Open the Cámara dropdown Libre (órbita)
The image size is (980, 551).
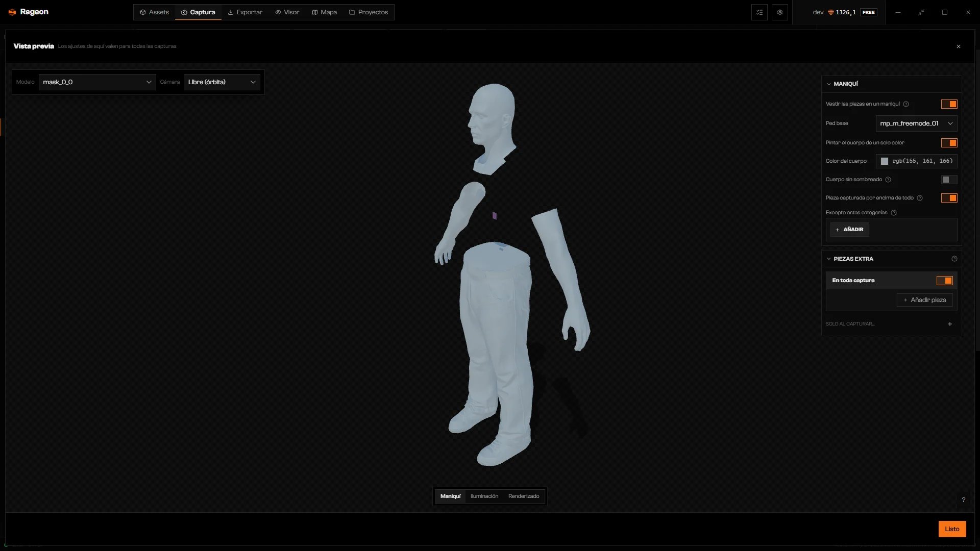coord(222,82)
